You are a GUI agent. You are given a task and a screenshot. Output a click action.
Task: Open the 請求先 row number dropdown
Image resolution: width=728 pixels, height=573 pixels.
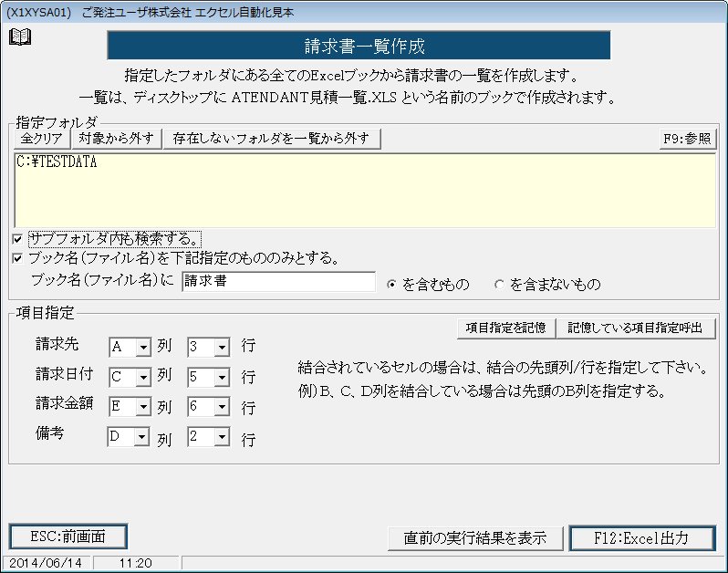pos(221,348)
